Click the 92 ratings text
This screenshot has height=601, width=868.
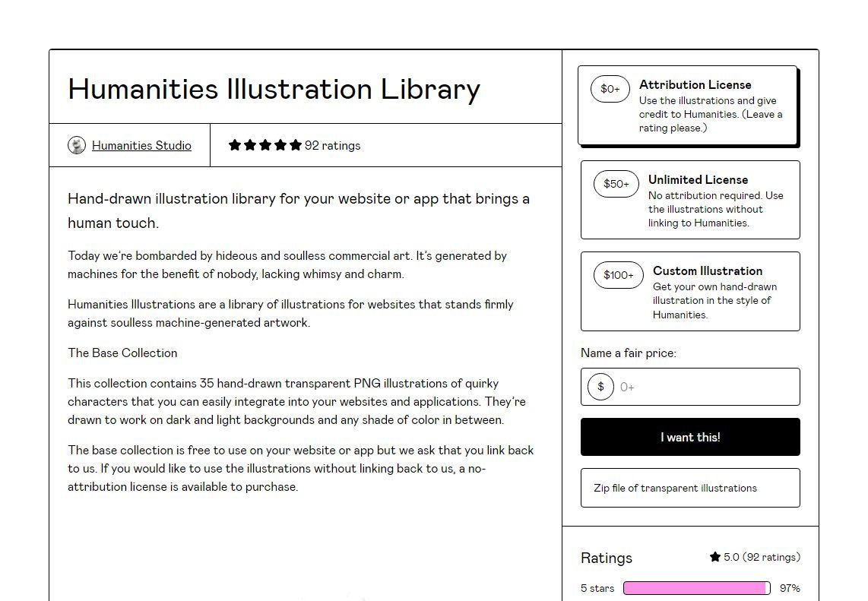(332, 146)
